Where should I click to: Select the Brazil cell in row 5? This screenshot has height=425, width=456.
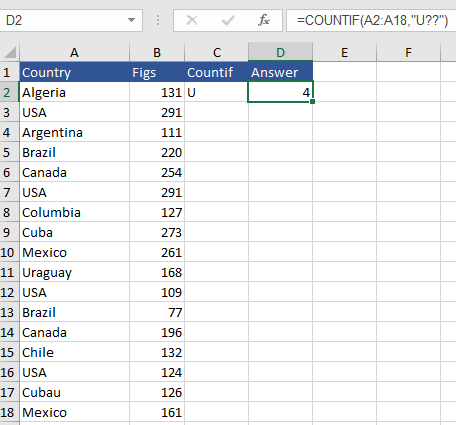(74, 152)
